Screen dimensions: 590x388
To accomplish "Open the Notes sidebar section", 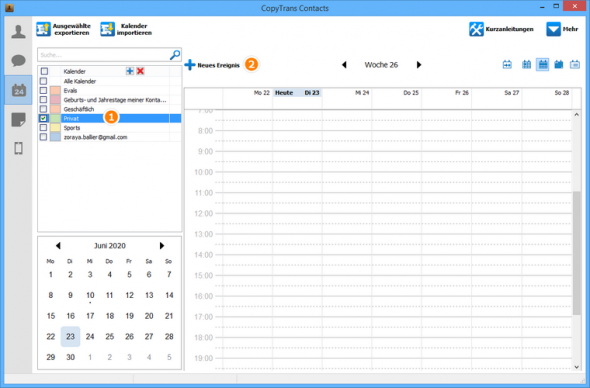I will [18, 120].
